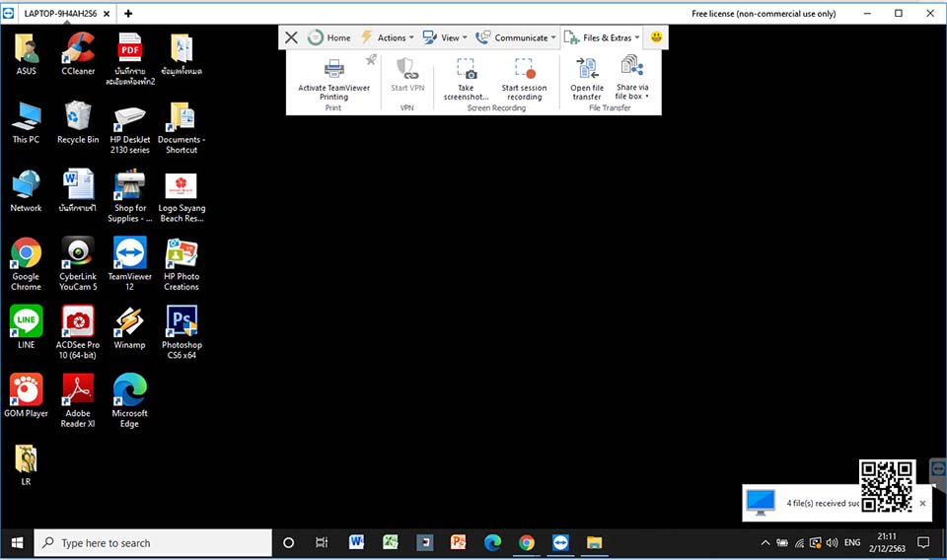Select the Network desktop icon

pyautogui.click(x=26, y=191)
